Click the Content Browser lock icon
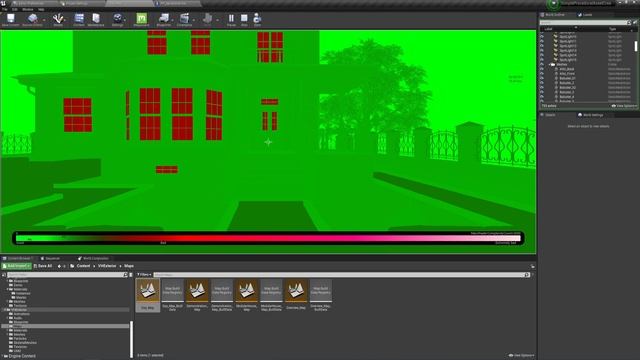The width and height of the screenshot is (640, 360). click(x=533, y=266)
